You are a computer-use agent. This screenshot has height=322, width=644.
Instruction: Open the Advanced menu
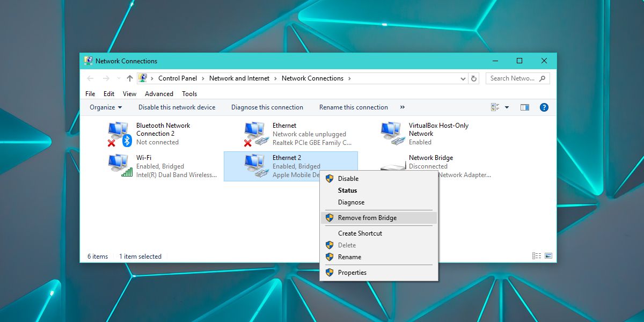(x=159, y=94)
